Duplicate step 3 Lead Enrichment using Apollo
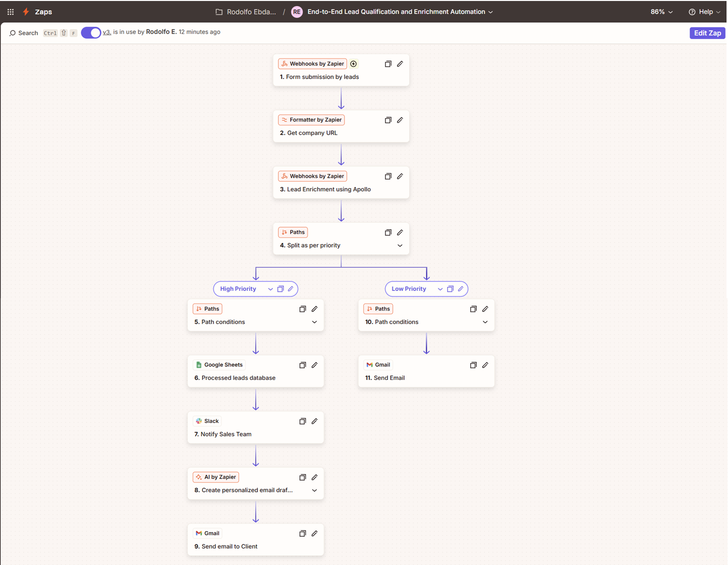 [x=388, y=176]
